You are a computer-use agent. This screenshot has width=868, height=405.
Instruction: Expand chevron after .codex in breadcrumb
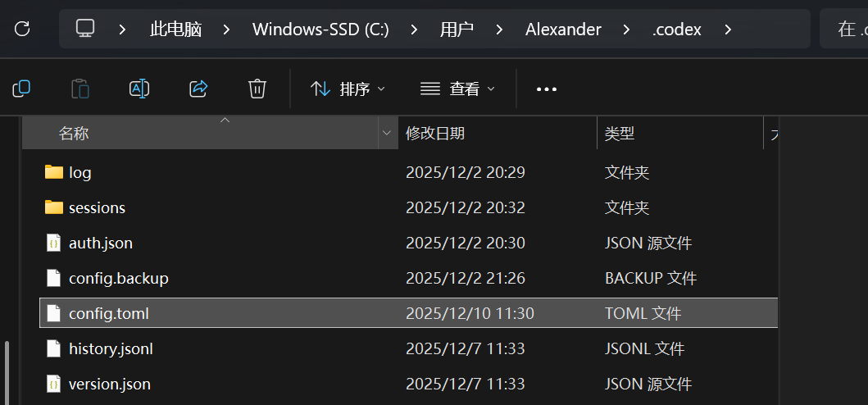(x=727, y=29)
